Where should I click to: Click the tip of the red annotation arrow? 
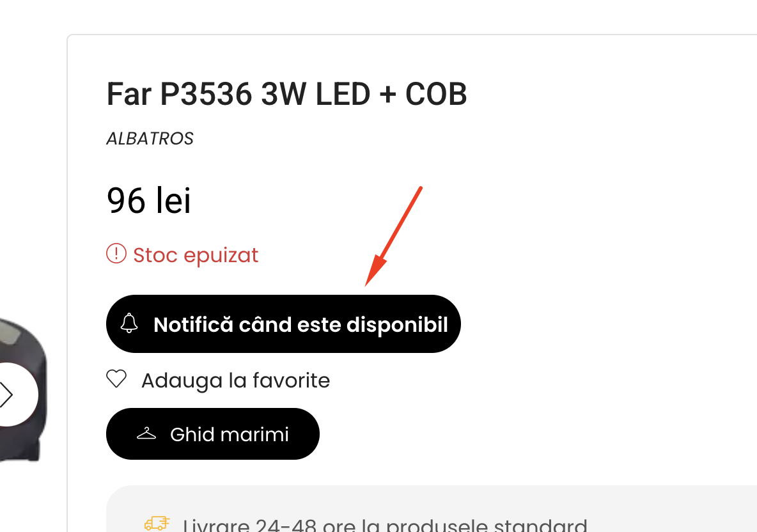[366, 285]
